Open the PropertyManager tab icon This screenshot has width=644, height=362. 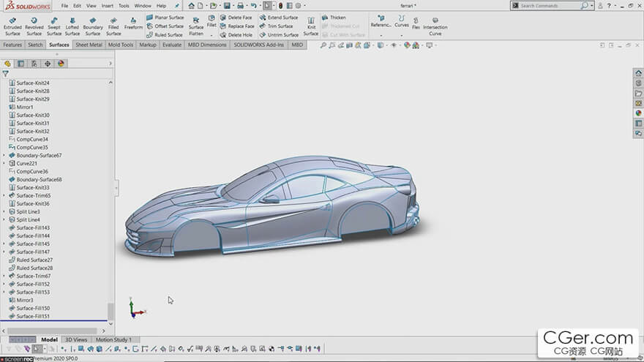click(21, 64)
